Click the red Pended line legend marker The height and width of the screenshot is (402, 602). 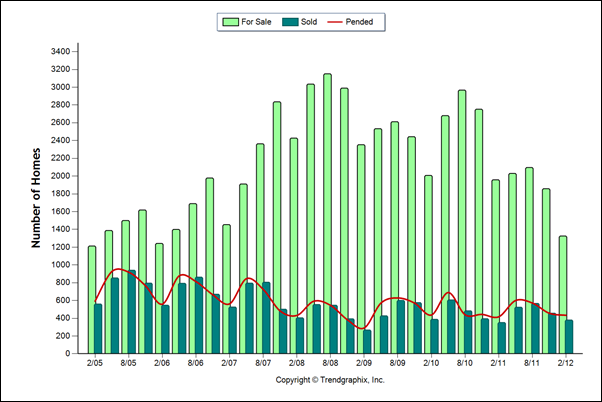334,22
